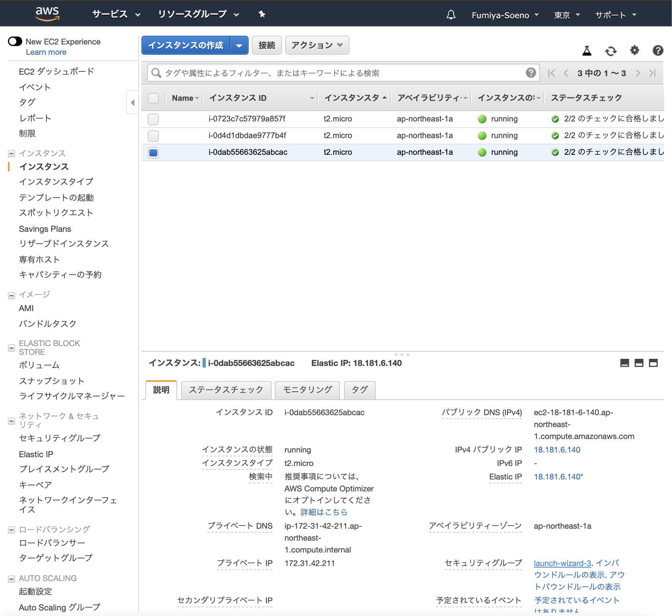Open the インスタンスの作成 split-button arrow
The height and width of the screenshot is (616, 672).
(x=239, y=45)
